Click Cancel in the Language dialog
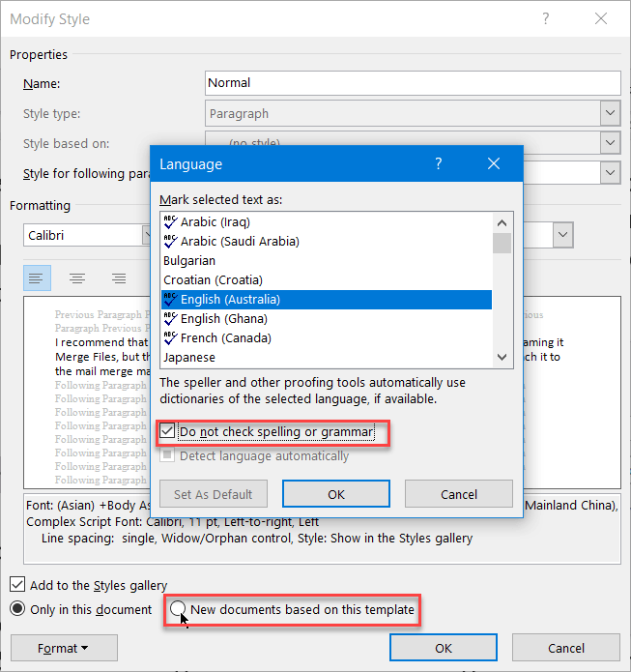 click(x=459, y=494)
